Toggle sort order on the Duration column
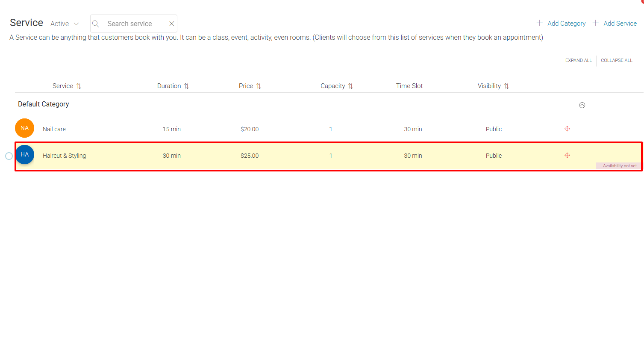The width and height of the screenshot is (644, 354). tap(186, 86)
